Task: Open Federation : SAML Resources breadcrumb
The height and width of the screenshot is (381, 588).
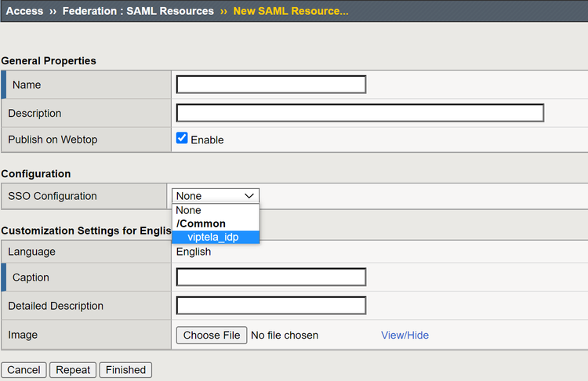Action: 138,11
